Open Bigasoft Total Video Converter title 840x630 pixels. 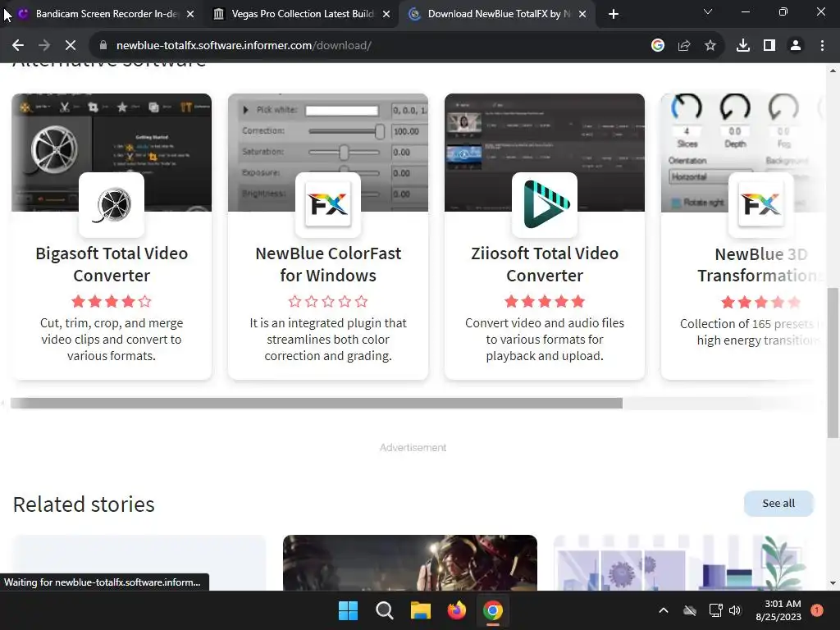pyautogui.click(x=112, y=264)
